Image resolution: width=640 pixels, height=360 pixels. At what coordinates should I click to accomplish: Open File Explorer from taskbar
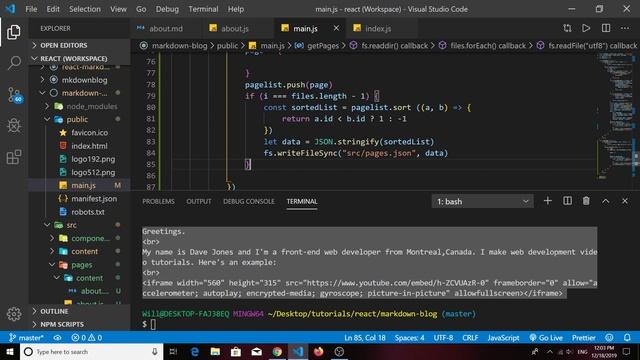pos(215,352)
